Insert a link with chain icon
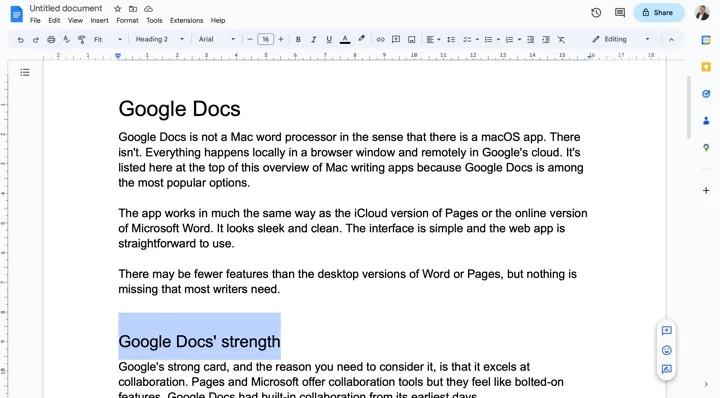 pyautogui.click(x=381, y=39)
